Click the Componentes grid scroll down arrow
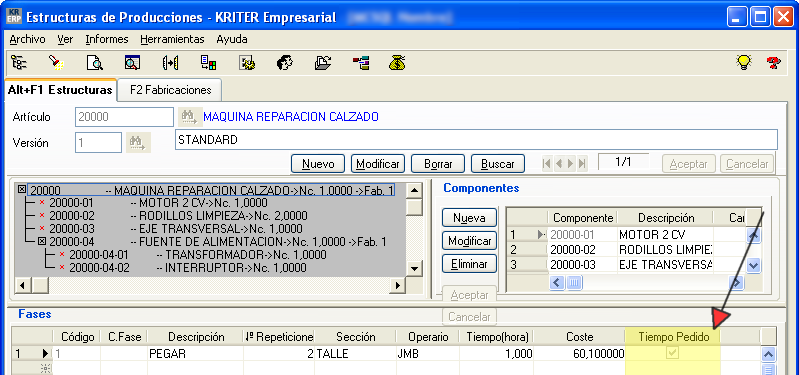 (x=753, y=265)
